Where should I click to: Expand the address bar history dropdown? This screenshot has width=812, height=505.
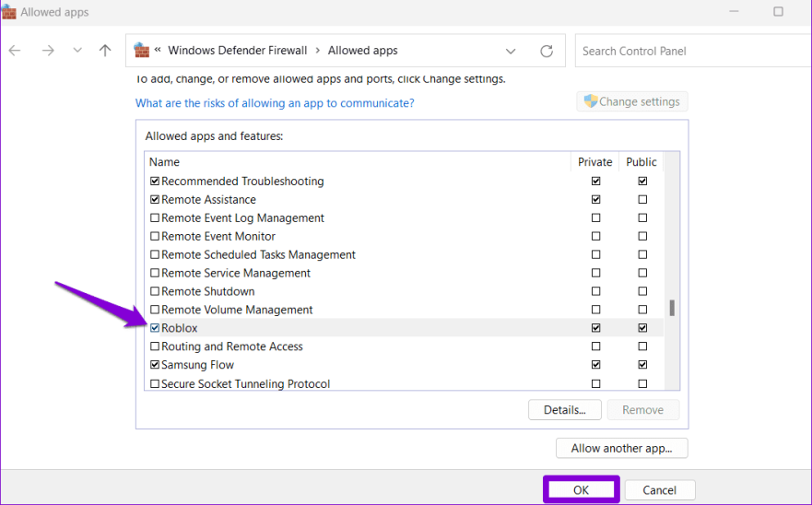511,51
